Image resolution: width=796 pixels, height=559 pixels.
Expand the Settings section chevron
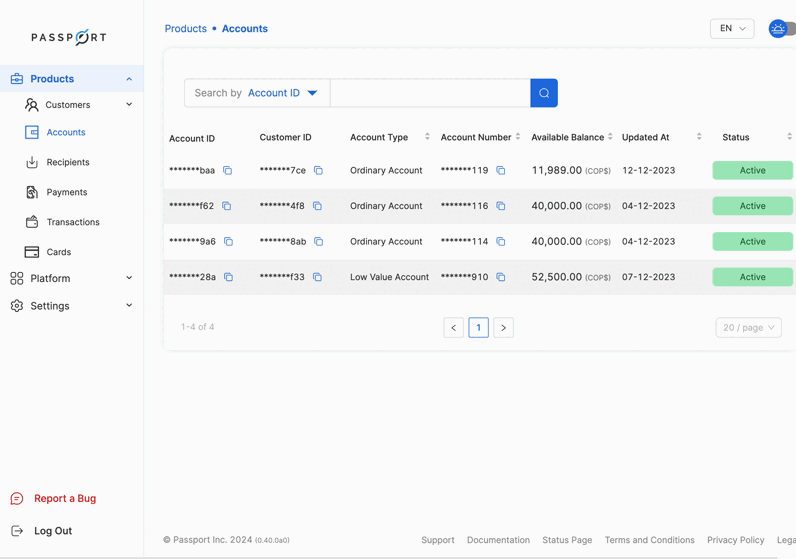(x=129, y=305)
